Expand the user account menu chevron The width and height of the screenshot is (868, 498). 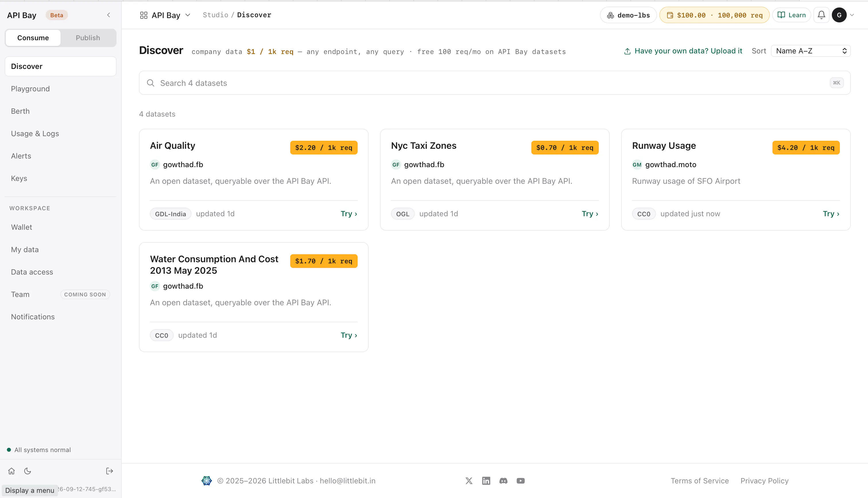tap(852, 15)
